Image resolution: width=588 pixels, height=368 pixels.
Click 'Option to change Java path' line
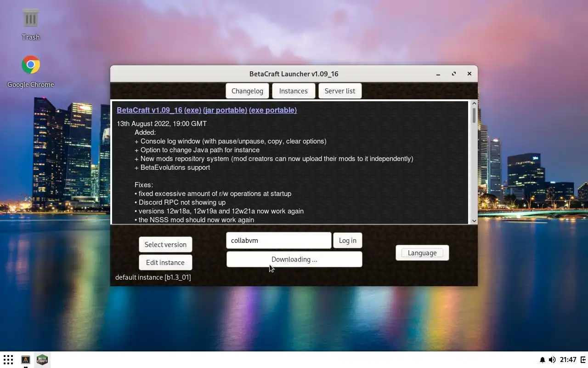197,150
